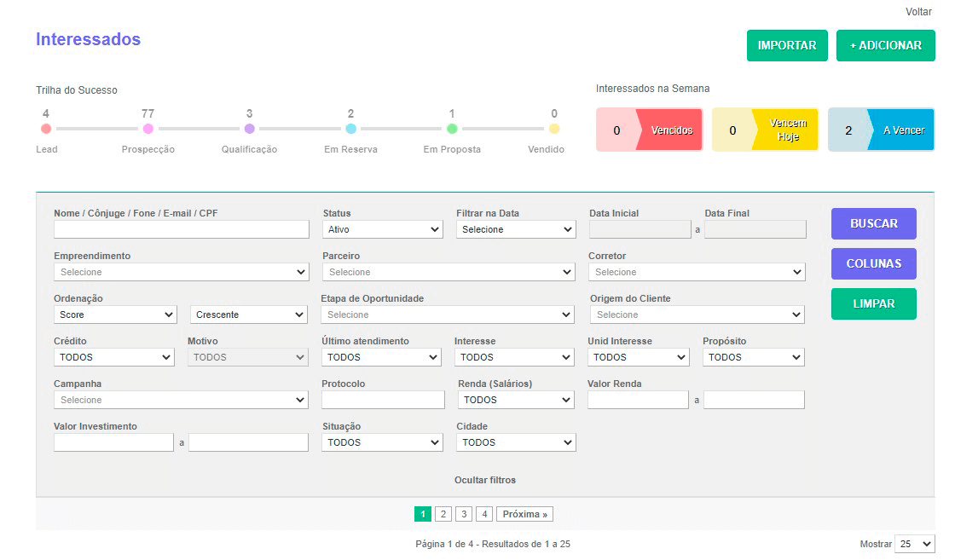Open the yellow Vencem Hoje card
The height and width of the screenshot is (560, 955).
(x=765, y=130)
